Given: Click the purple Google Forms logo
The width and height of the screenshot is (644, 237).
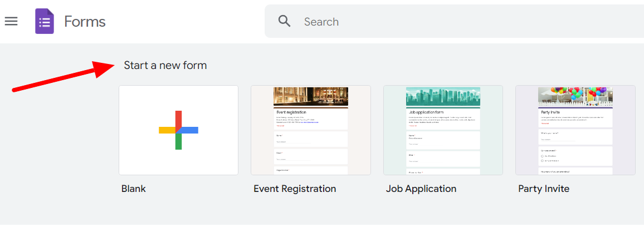Looking at the screenshot, I should (45, 21).
